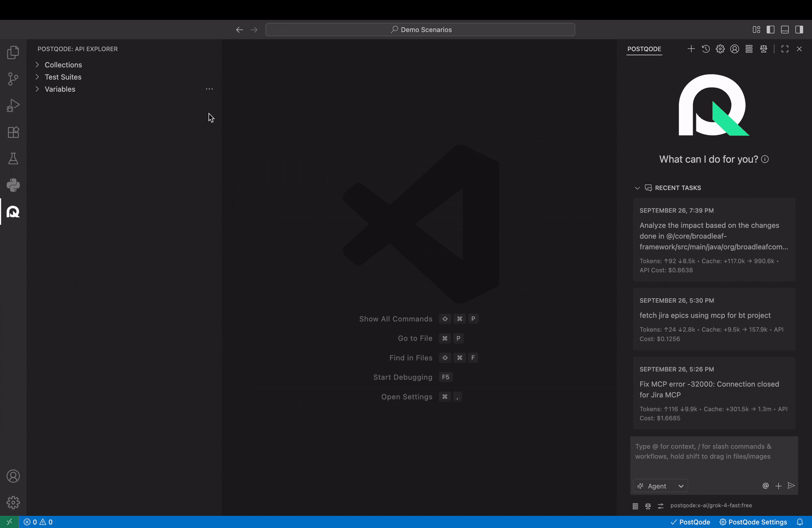Screen dimensions: 812x528
Task: Toggle the primary side bar visibility
Action: 770,30
